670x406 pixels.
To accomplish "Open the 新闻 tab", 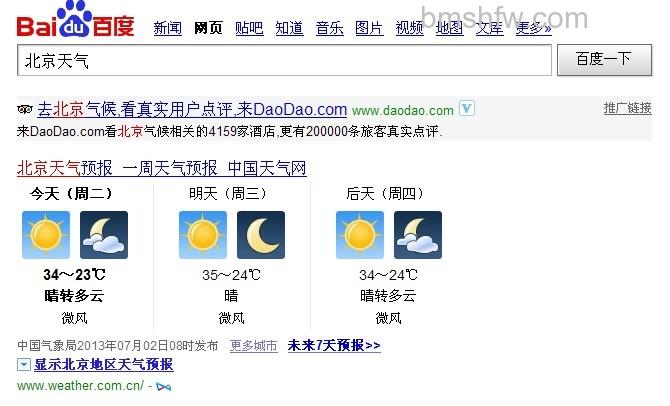I will [168, 28].
